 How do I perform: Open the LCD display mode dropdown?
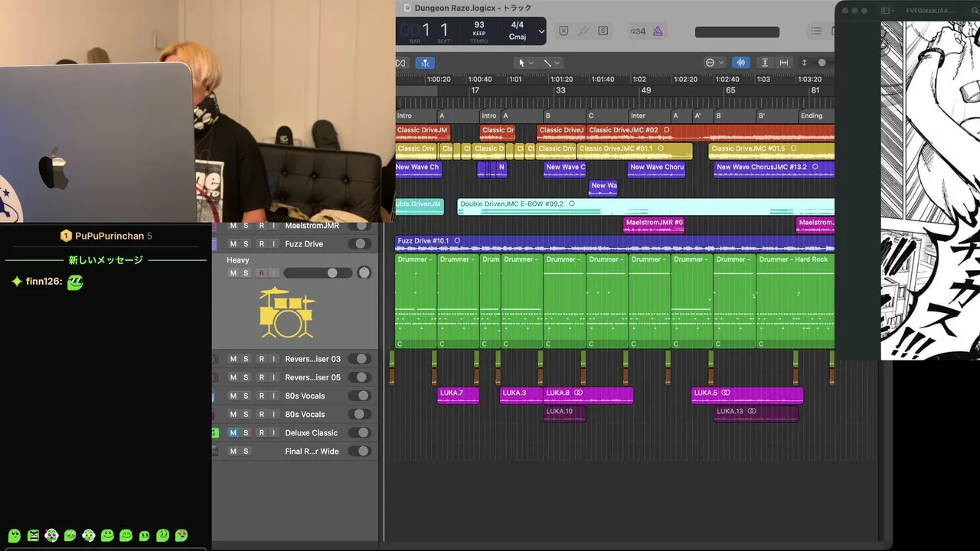(x=541, y=31)
